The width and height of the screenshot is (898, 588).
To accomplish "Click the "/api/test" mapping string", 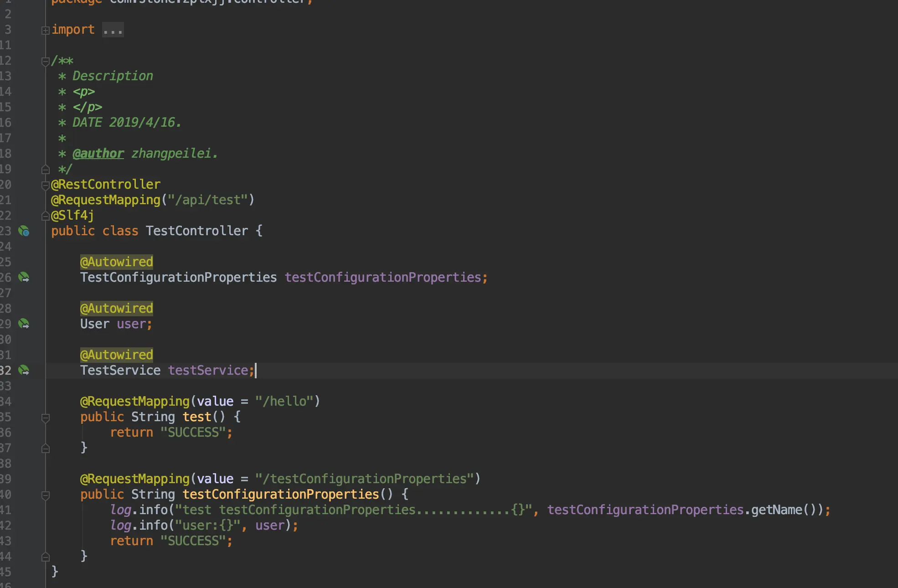I will tap(207, 200).
